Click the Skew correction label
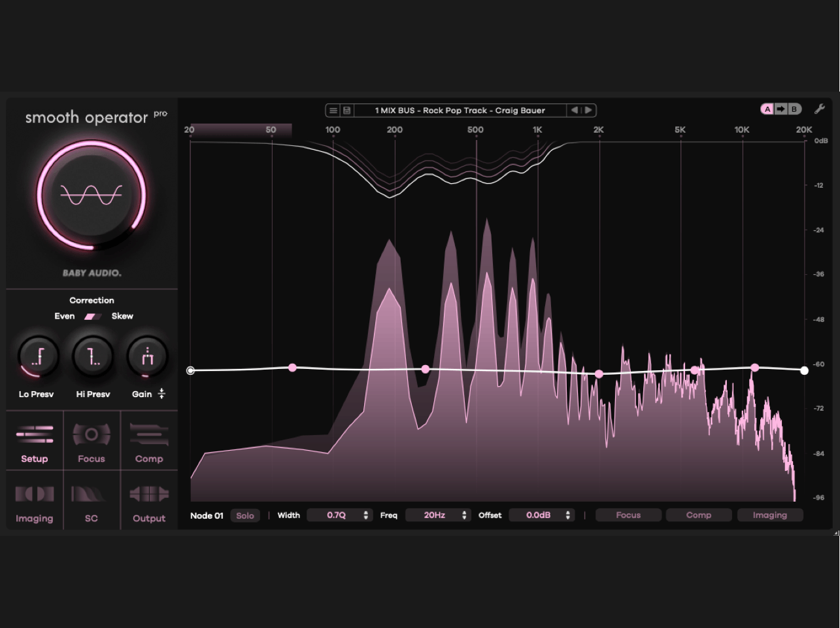The height and width of the screenshot is (628, 840). [122, 317]
